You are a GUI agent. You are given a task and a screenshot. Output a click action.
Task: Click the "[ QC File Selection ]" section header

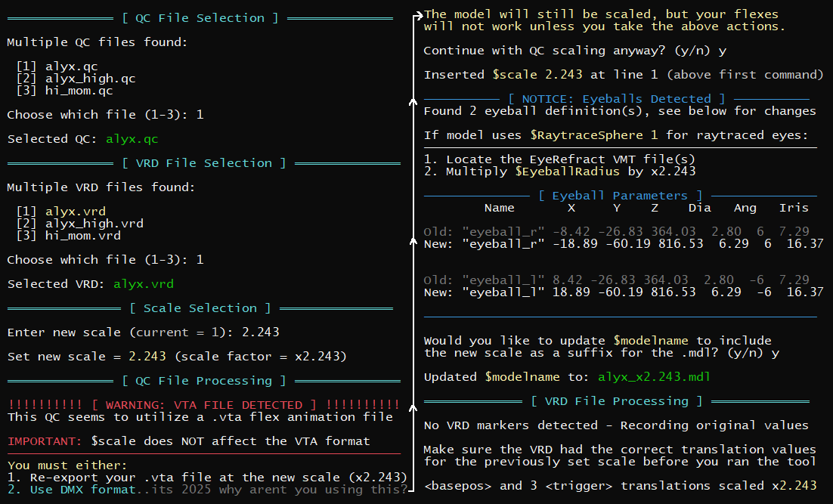(x=200, y=18)
